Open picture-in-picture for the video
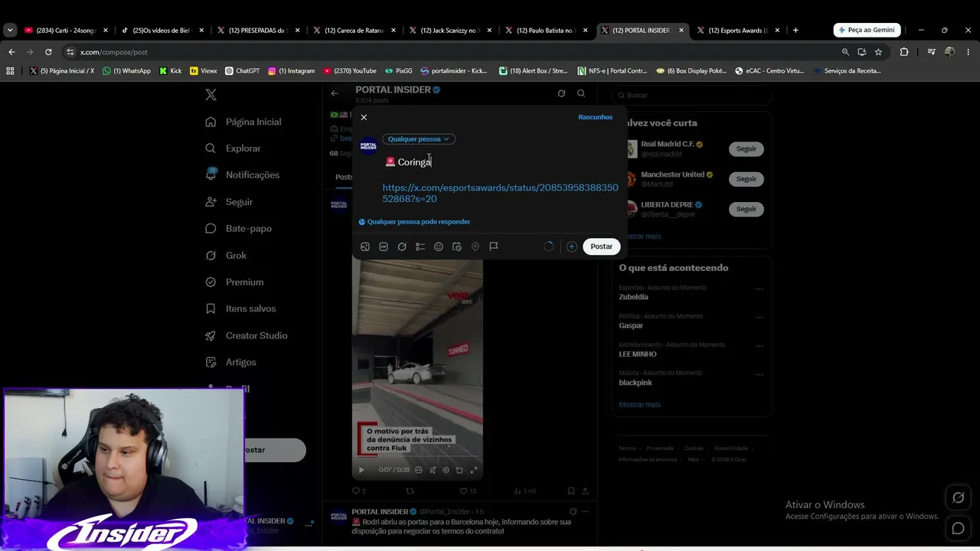 [x=459, y=470]
